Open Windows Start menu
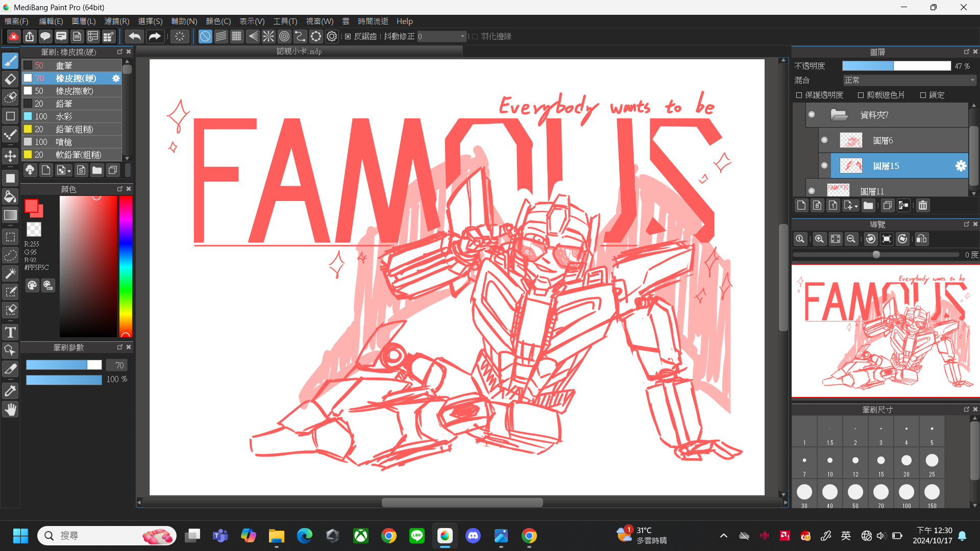Image resolution: width=980 pixels, height=551 pixels. pos(20,536)
